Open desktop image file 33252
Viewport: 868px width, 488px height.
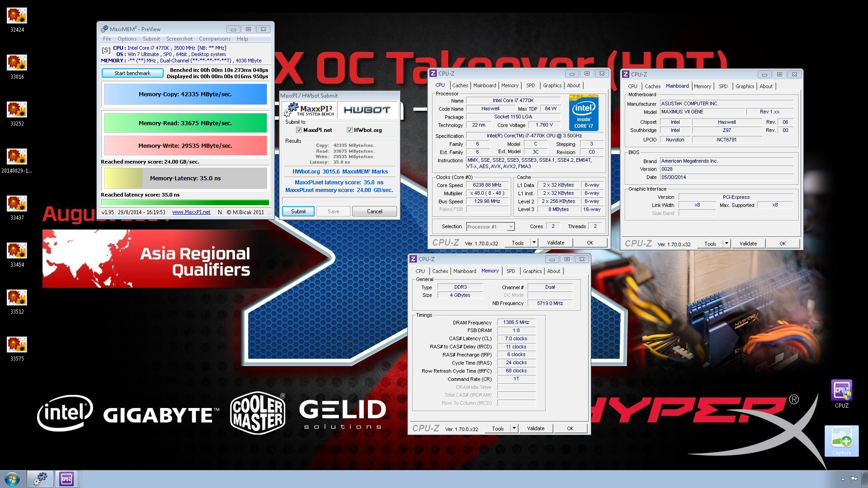[17, 114]
